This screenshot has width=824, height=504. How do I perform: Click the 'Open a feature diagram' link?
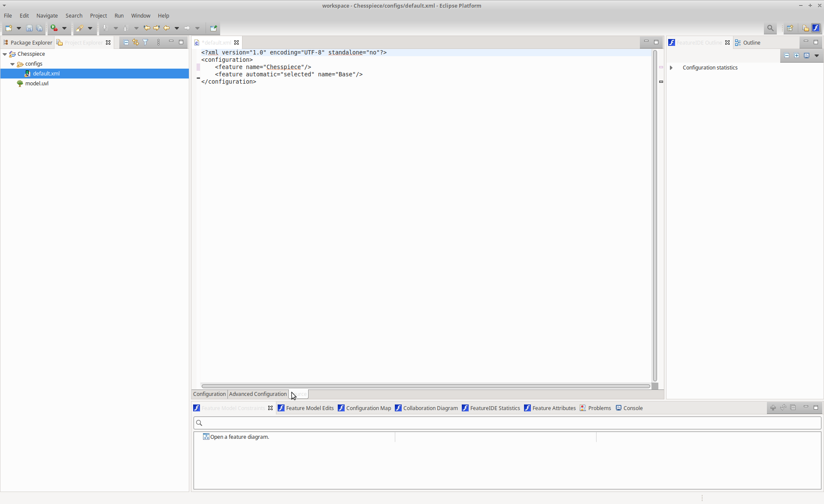pos(239,437)
